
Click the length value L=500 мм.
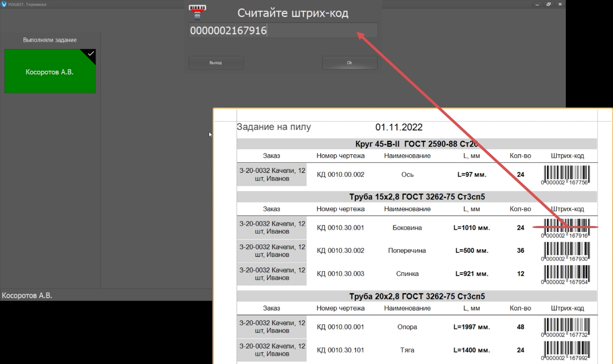tap(472, 250)
